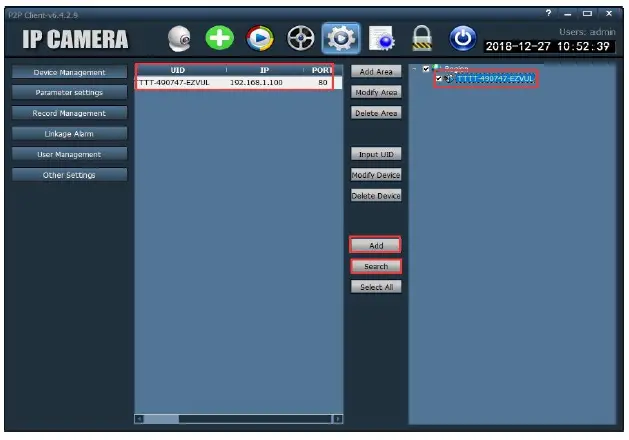
Task: Click the Search button
Action: click(x=376, y=266)
